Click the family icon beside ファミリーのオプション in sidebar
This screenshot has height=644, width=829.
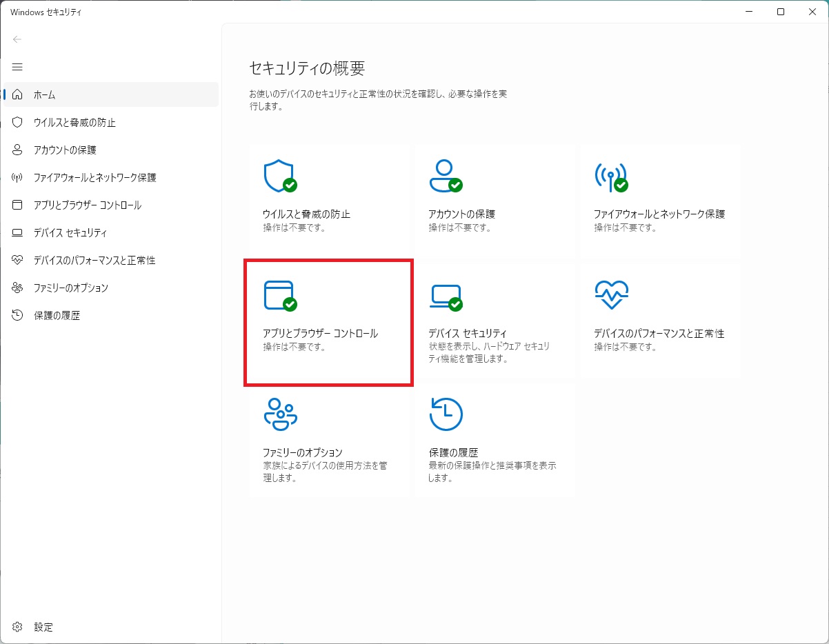pyautogui.click(x=18, y=288)
